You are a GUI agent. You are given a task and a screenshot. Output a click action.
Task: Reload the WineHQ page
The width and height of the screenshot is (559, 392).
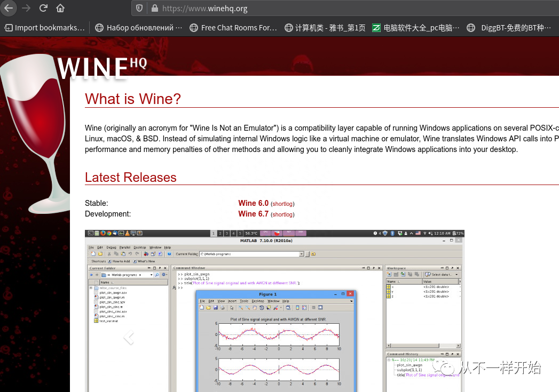(43, 8)
